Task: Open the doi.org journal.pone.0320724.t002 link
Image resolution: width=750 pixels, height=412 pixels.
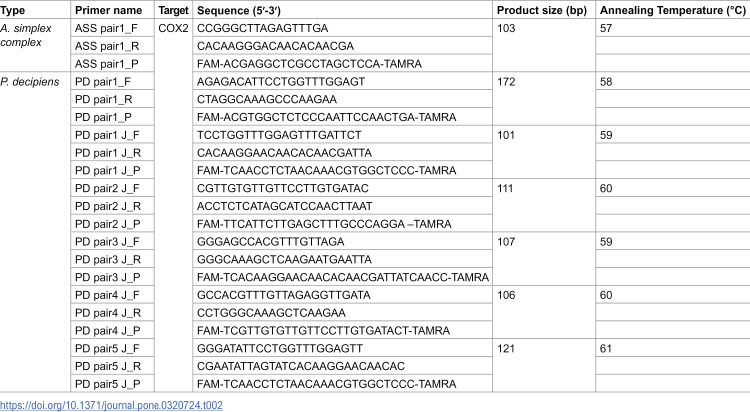Action: coord(111,405)
